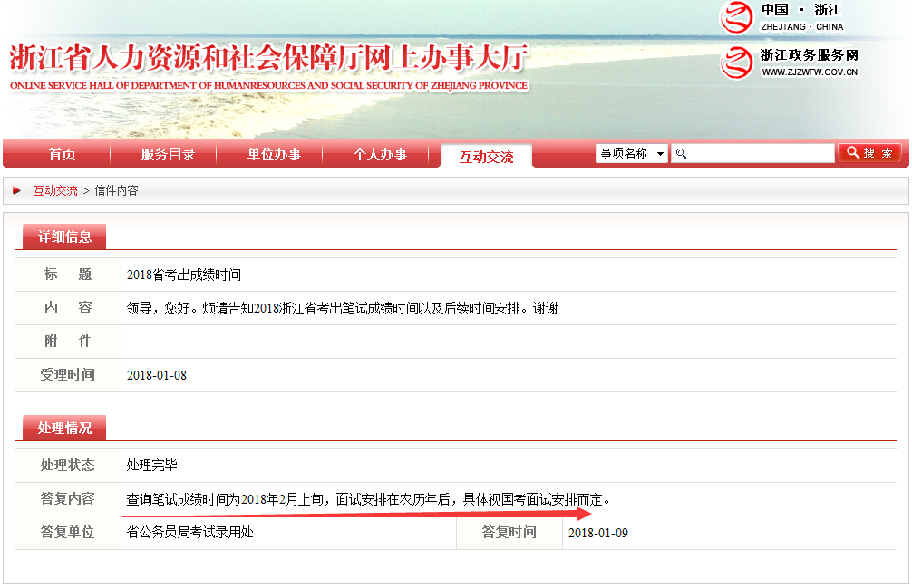This screenshot has height=588, width=912.
Task: Select the 首页 navigation menu item
Action: pos(60,154)
